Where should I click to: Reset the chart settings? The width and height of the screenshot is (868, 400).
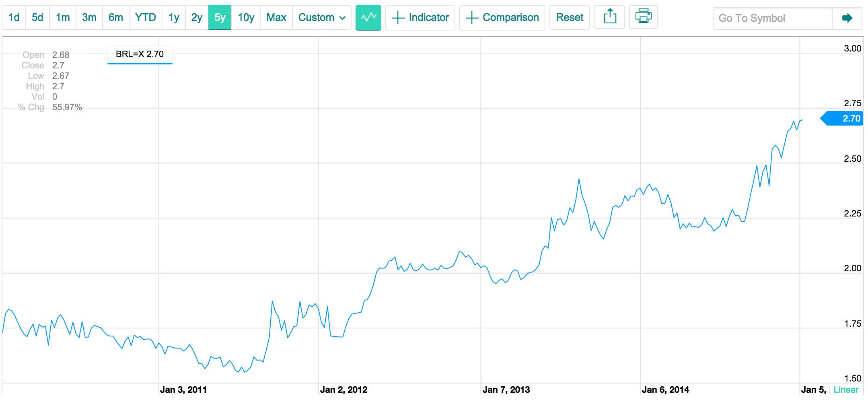click(569, 17)
